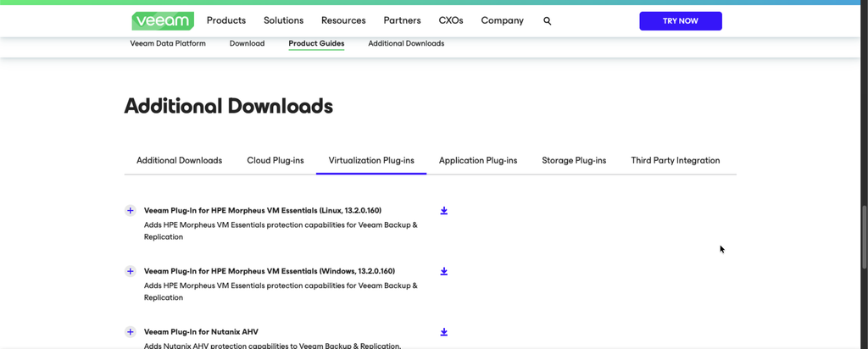Expand HPE Morpheus VM Essentials Linux details
This screenshot has width=868, height=349.
pos(130,211)
